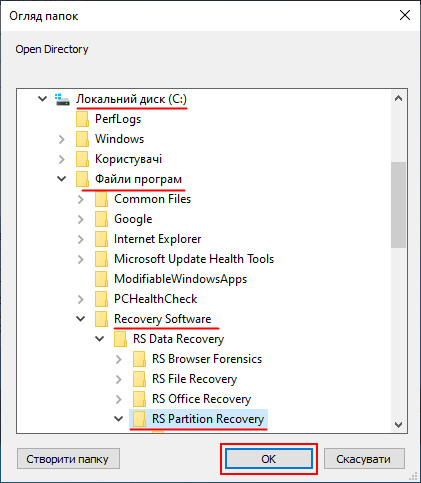Click the Windows folder icon

82,139
